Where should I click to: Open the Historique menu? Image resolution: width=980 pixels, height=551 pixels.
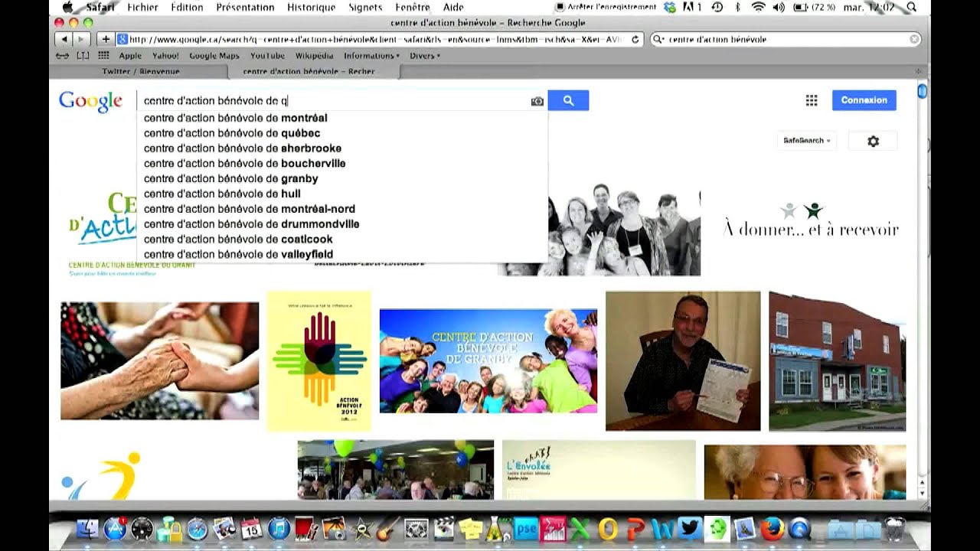pos(311,7)
